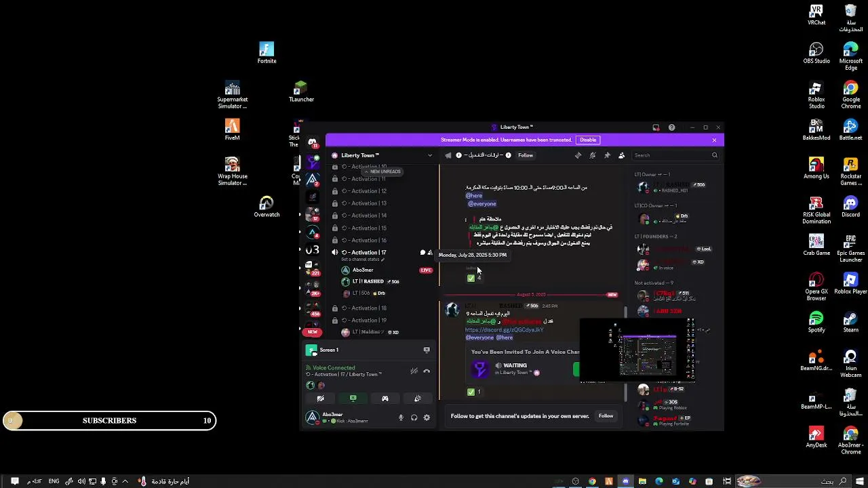The height and width of the screenshot is (488, 868).
Task: Show hidden system tray icons chevron
Action: click(x=125, y=481)
